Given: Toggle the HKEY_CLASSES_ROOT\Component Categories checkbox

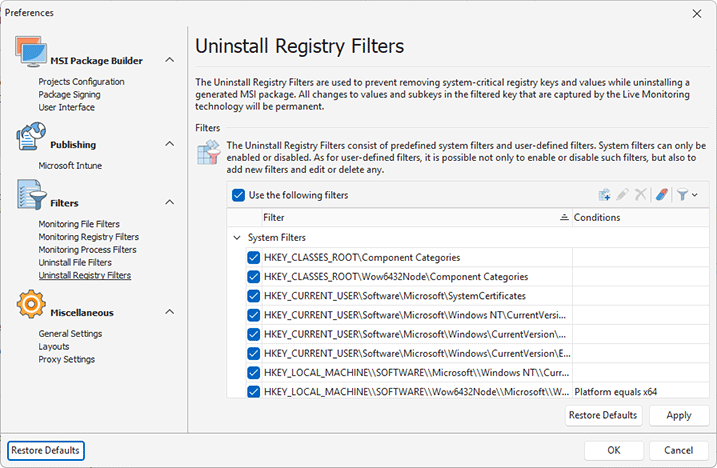Looking at the screenshot, I should coord(253,258).
